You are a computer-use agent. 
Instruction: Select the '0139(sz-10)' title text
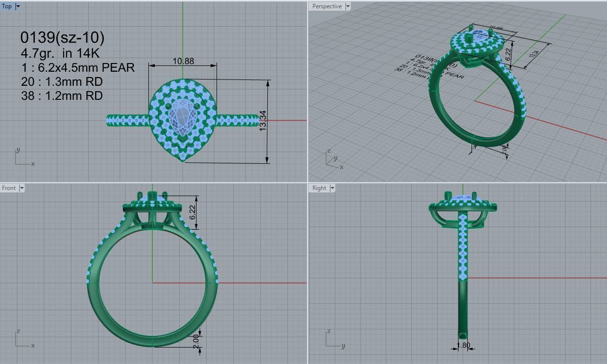click(x=62, y=37)
